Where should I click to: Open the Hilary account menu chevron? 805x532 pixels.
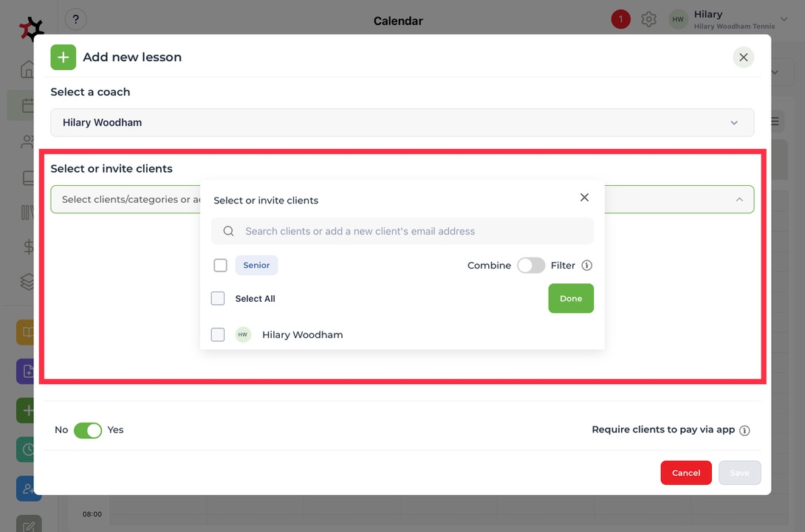pyautogui.click(x=784, y=20)
